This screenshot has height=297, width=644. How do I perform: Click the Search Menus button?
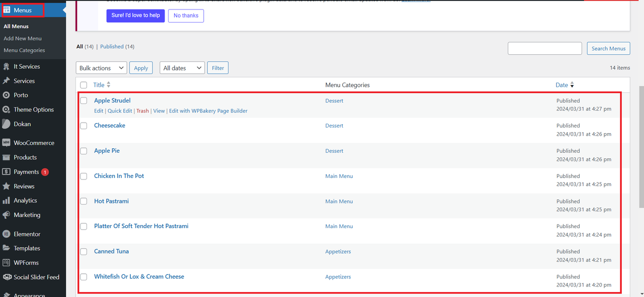608,48
